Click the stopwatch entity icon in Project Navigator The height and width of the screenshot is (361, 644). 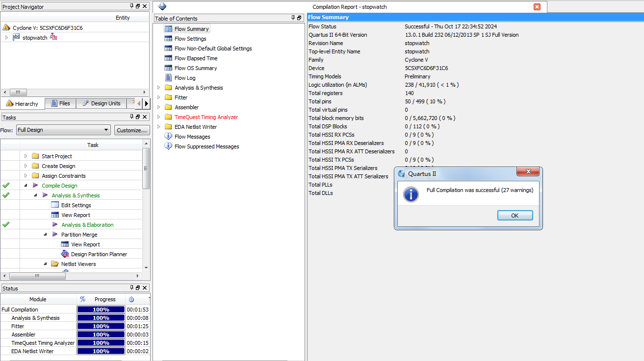tap(16, 37)
